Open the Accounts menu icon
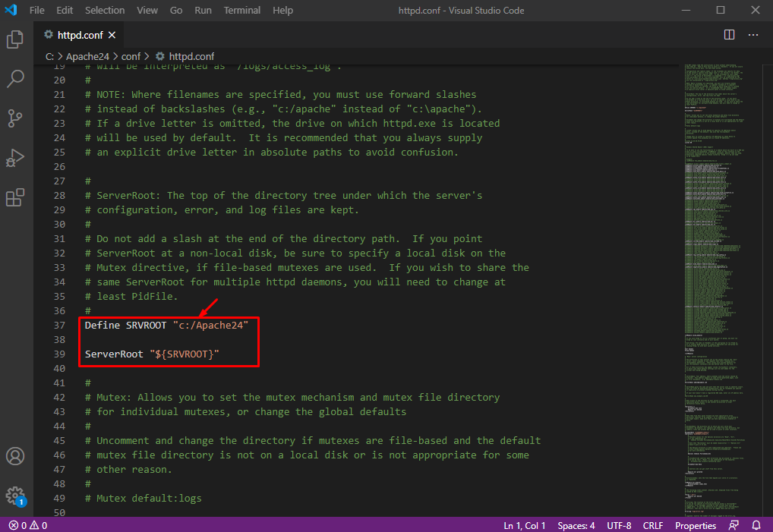Image resolution: width=773 pixels, height=532 pixels. pos(15,456)
